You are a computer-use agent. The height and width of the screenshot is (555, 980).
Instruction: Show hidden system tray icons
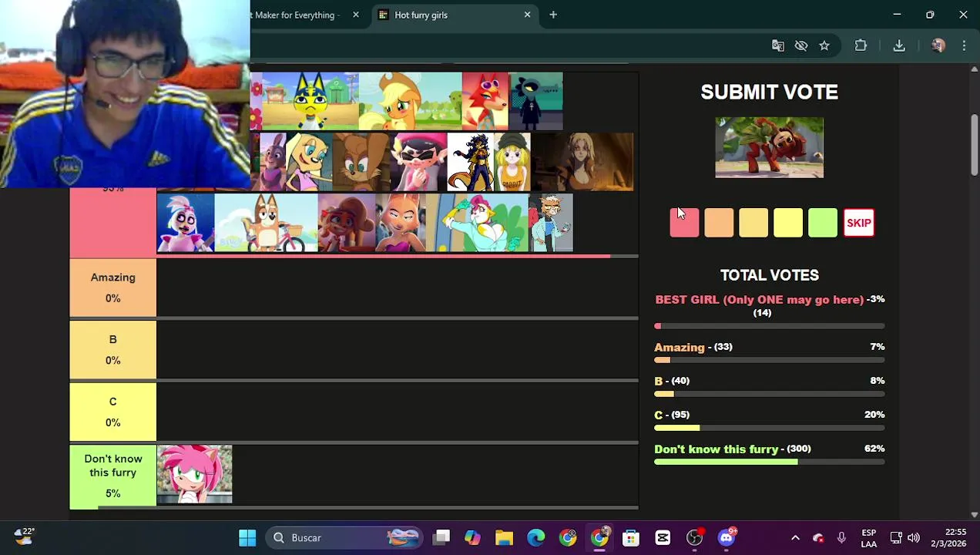(795, 537)
